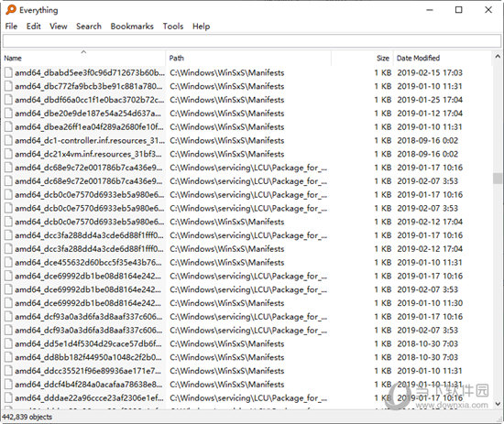
Task: Open the Bookmarks menu
Action: click(x=132, y=27)
